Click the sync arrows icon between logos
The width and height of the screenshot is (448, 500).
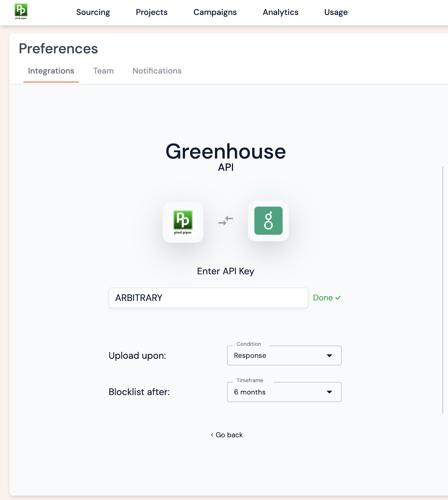(226, 221)
